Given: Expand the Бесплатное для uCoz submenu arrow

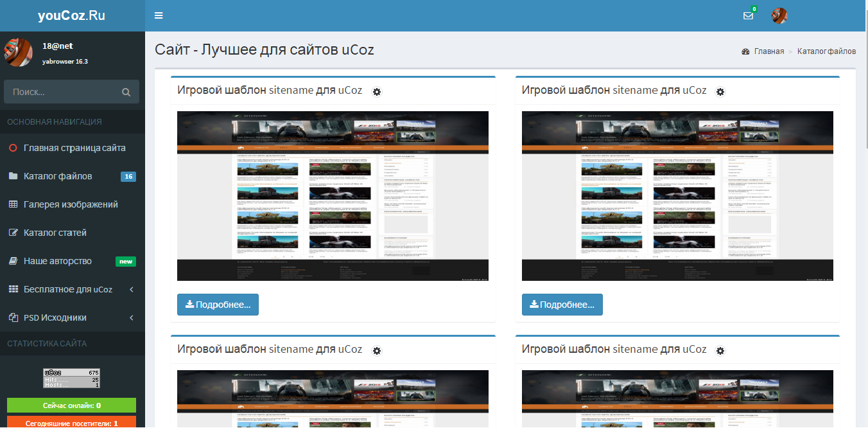Looking at the screenshot, I should tap(132, 290).
